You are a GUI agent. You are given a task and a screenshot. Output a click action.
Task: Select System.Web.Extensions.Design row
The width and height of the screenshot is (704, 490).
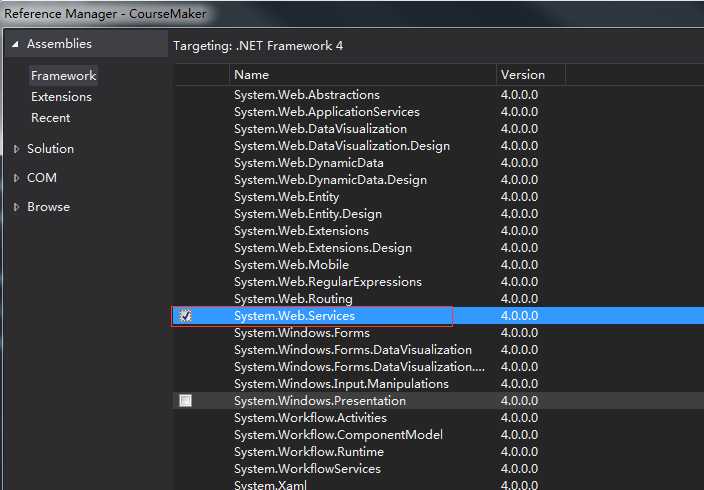[x=440, y=248]
